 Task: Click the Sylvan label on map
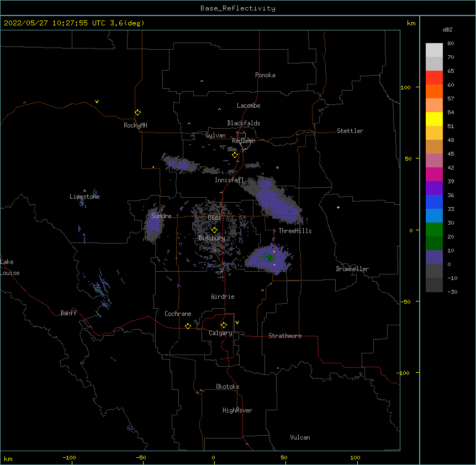[215, 135]
